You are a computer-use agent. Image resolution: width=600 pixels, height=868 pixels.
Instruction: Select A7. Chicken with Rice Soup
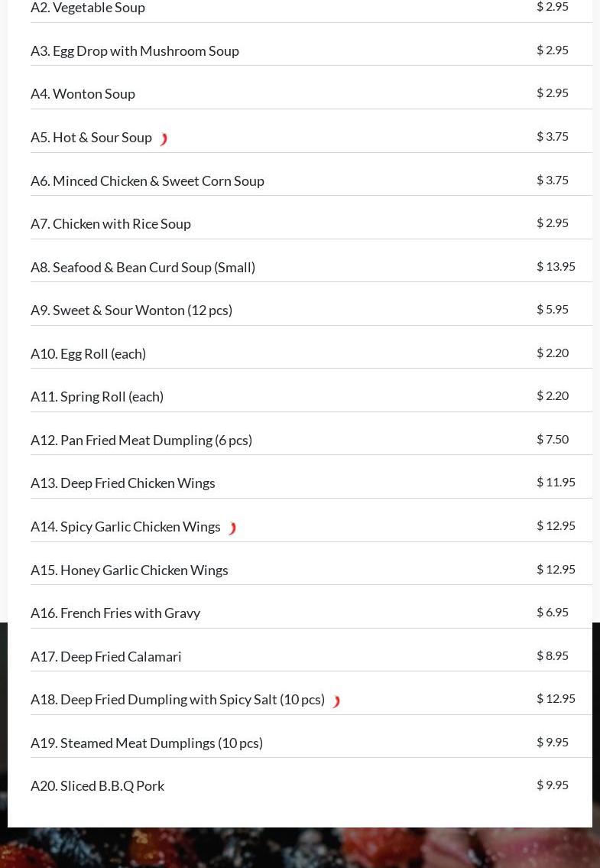111,223
